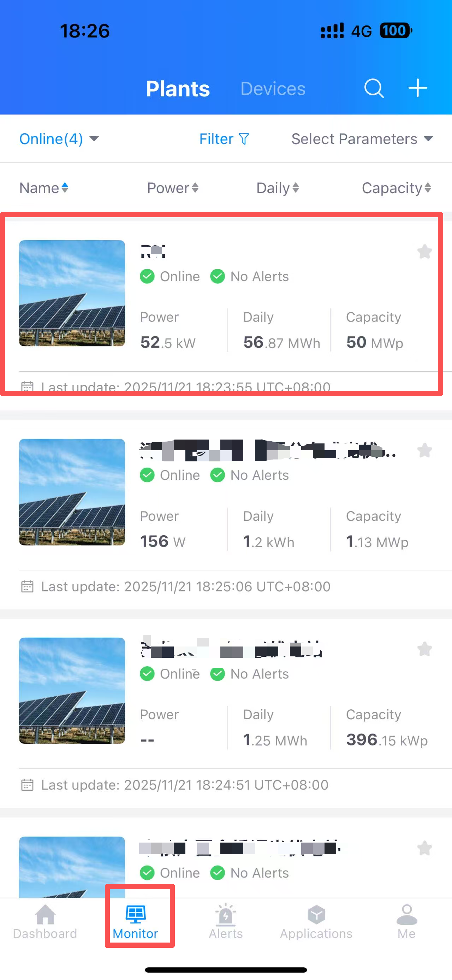
Task: Open the 156 W plant thumbnail
Action: click(72, 492)
